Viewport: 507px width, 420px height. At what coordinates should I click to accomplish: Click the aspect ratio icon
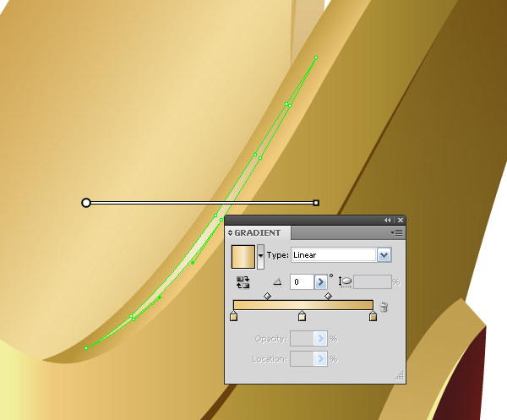point(345,282)
